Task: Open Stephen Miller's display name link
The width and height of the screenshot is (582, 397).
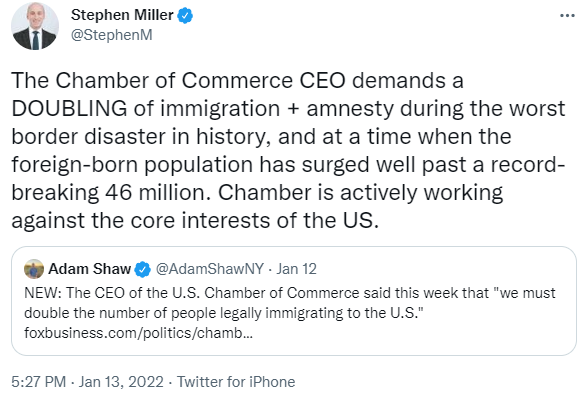Action: pyautogui.click(x=122, y=15)
